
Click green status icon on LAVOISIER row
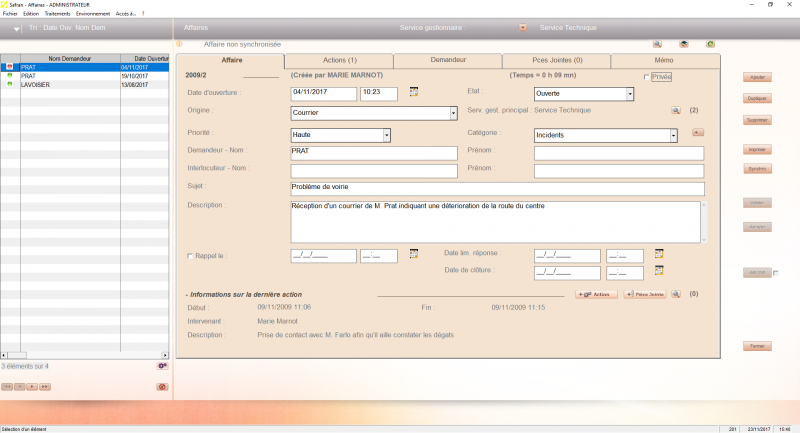10,84
